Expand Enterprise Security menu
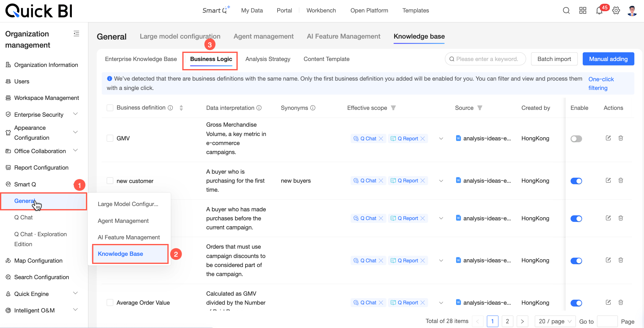 click(x=75, y=114)
